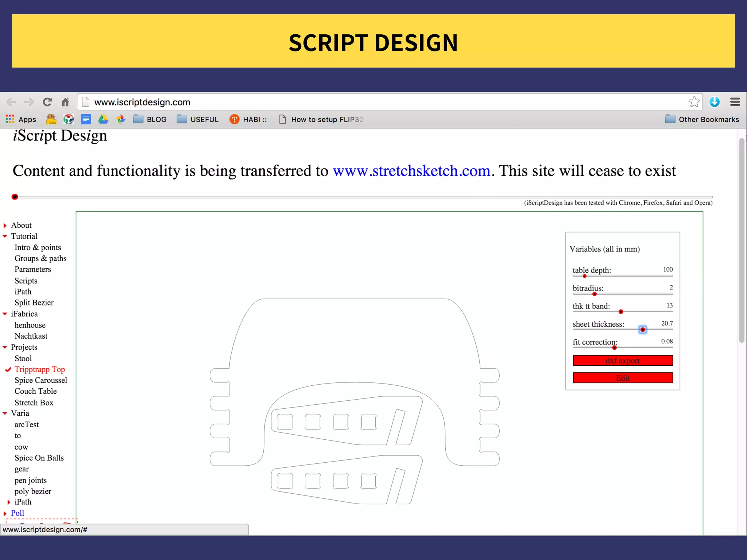The image size is (747, 560).
Task: Select Spice Caroussel project
Action: tap(41, 380)
